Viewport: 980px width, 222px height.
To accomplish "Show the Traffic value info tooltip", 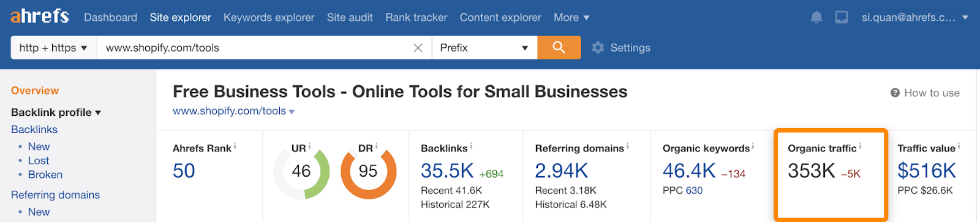I will pos(959,147).
